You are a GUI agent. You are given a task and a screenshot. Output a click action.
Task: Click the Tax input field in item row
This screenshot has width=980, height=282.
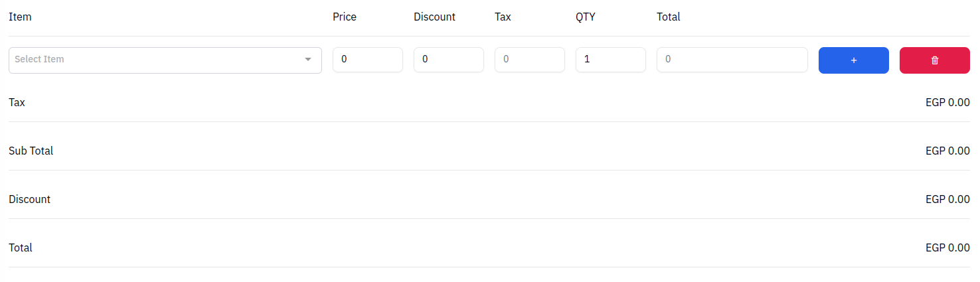530,60
